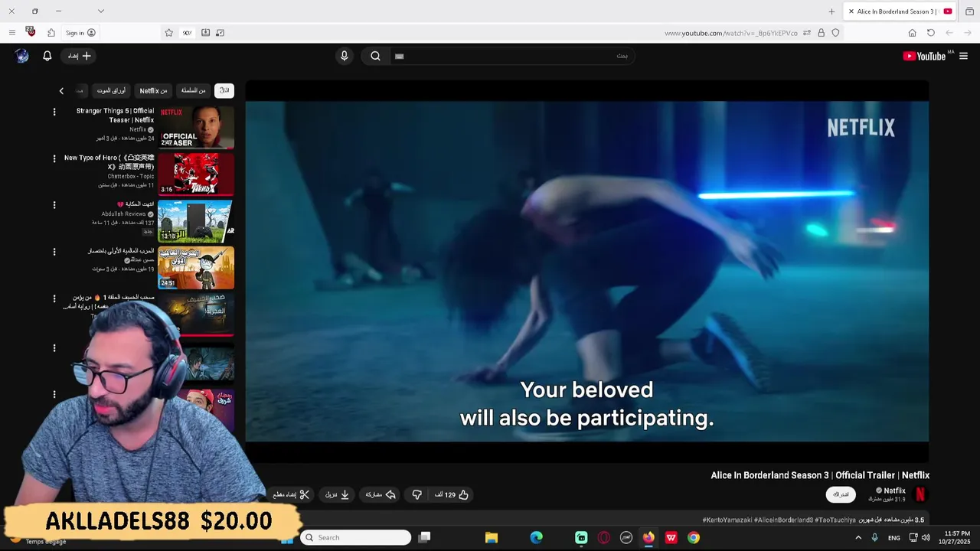
Task: Open Task View on the taskbar
Action: [x=425, y=537]
